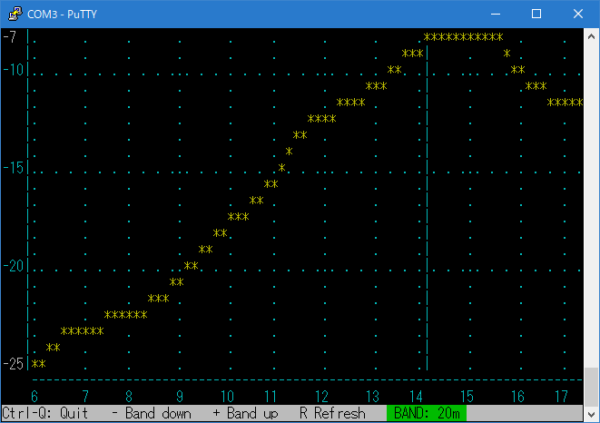Close the COM3 PuTTY window
This screenshot has width=600, height=423.
click(580, 14)
